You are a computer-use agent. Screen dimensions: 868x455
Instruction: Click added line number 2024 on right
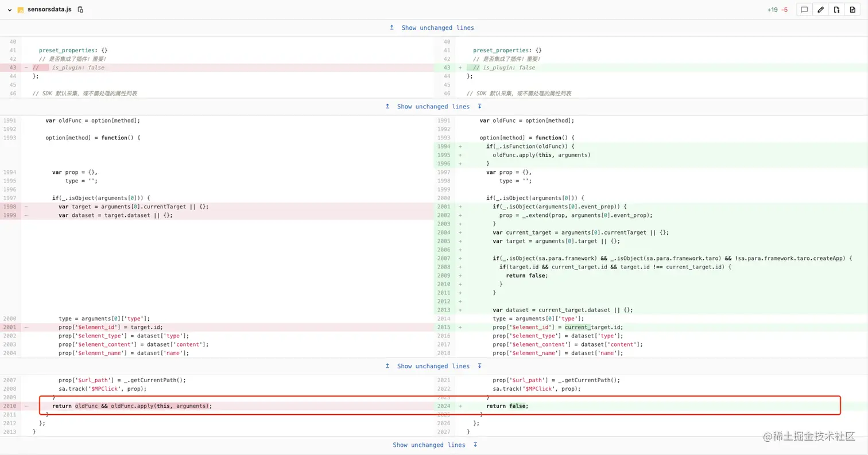pos(444,406)
